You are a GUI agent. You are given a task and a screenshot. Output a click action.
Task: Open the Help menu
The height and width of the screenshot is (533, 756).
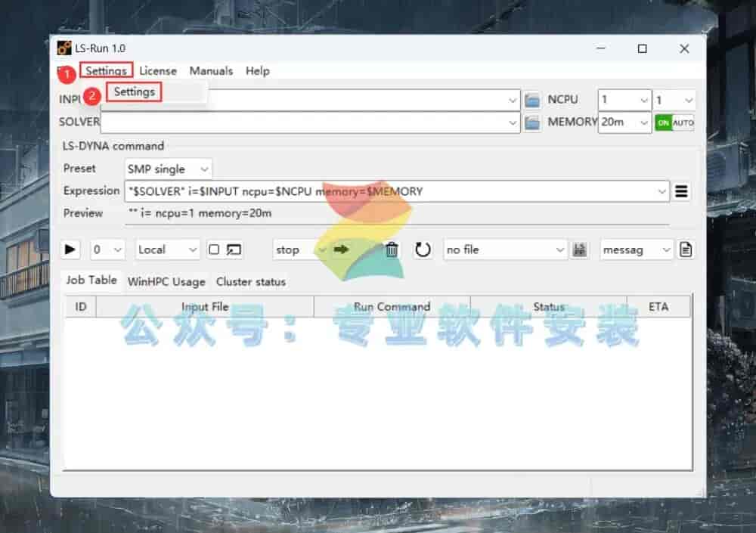258,71
